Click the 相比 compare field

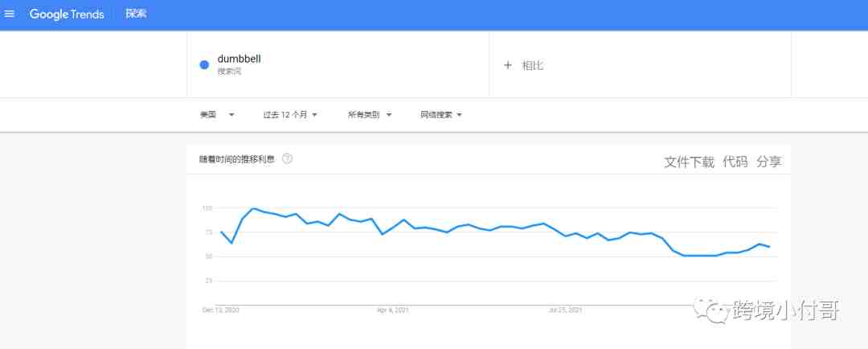click(533, 65)
